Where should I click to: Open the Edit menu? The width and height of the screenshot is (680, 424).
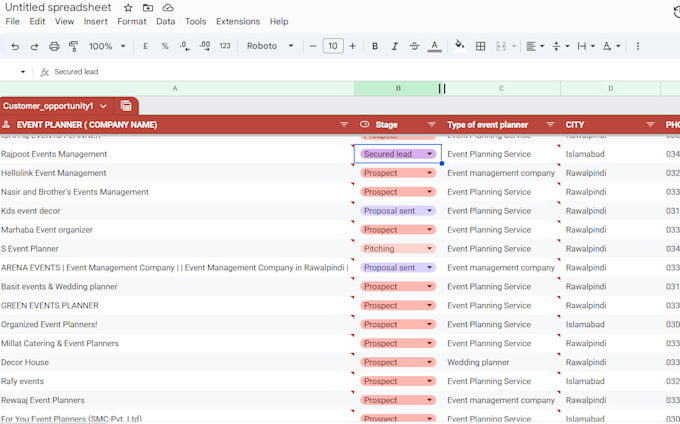[37, 21]
